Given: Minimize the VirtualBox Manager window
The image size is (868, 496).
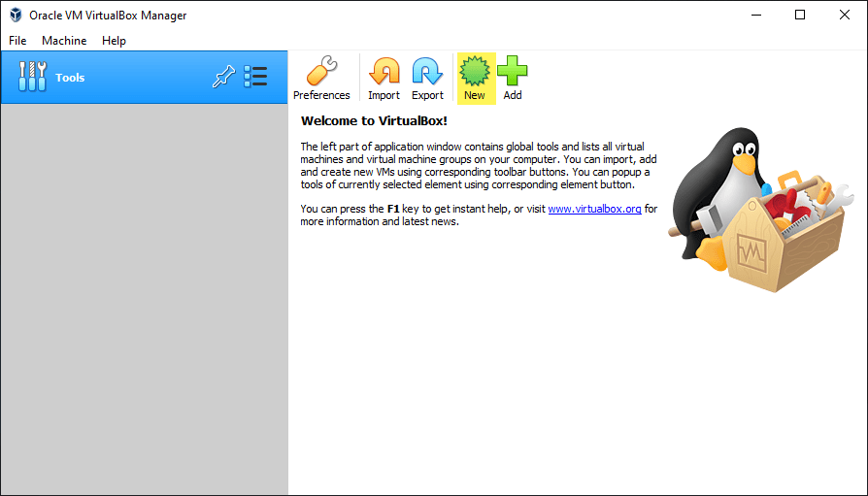Looking at the screenshot, I should point(756,15).
